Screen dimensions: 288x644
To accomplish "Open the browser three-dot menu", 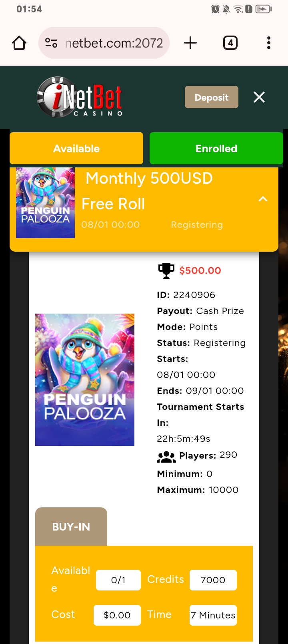I will (x=268, y=43).
